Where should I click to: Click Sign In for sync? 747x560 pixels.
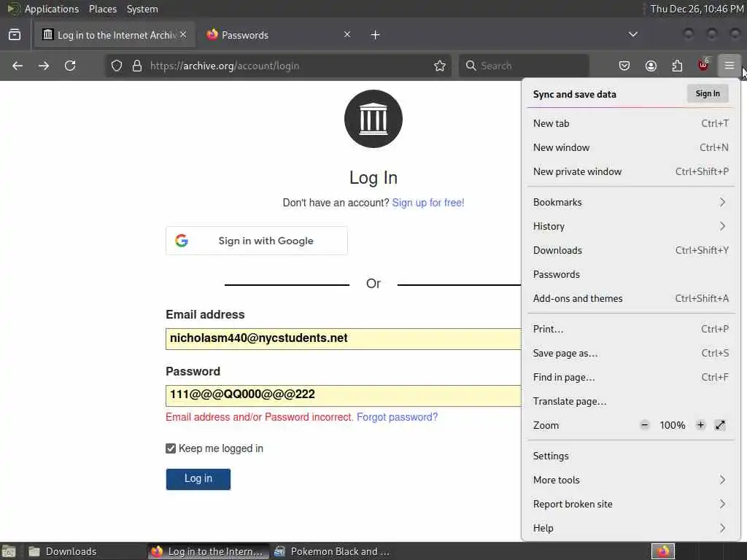click(708, 93)
